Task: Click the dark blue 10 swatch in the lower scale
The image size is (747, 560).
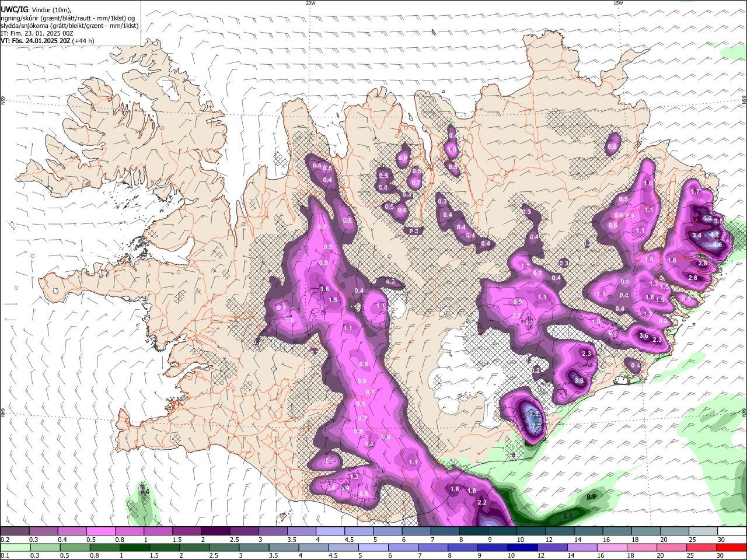Action: click(521, 547)
